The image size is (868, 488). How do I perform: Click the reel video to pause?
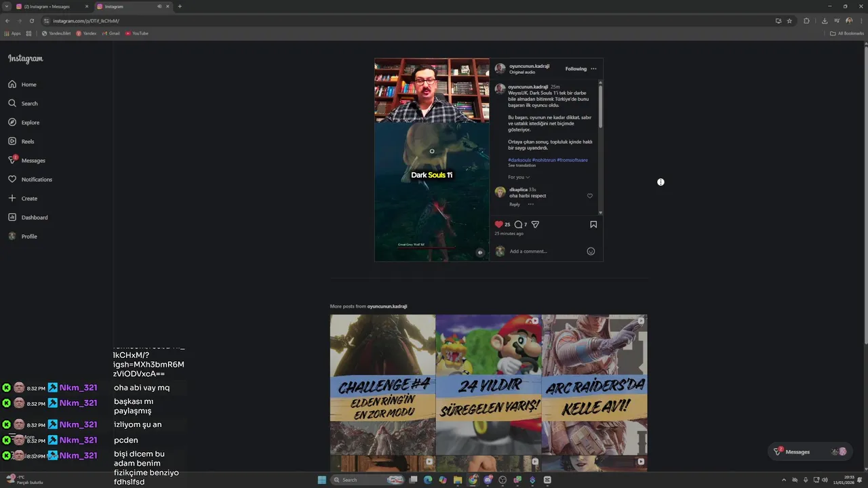click(x=432, y=160)
